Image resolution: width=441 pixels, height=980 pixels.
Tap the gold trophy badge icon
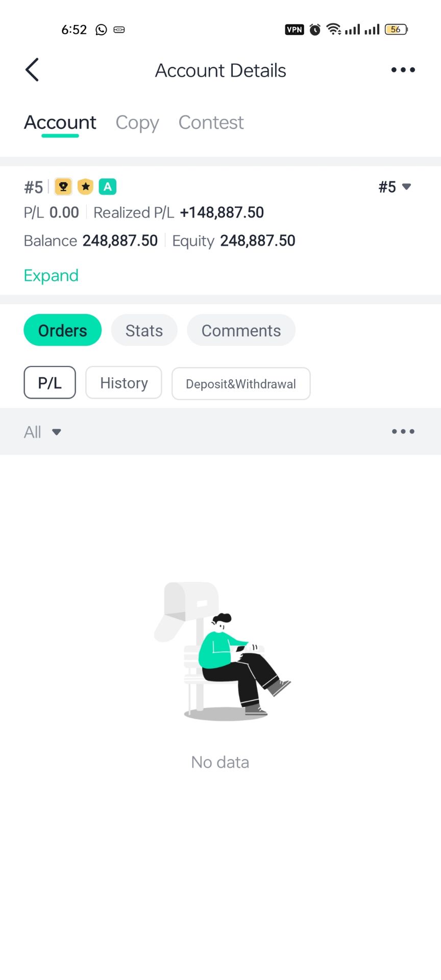tap(63, 187)
